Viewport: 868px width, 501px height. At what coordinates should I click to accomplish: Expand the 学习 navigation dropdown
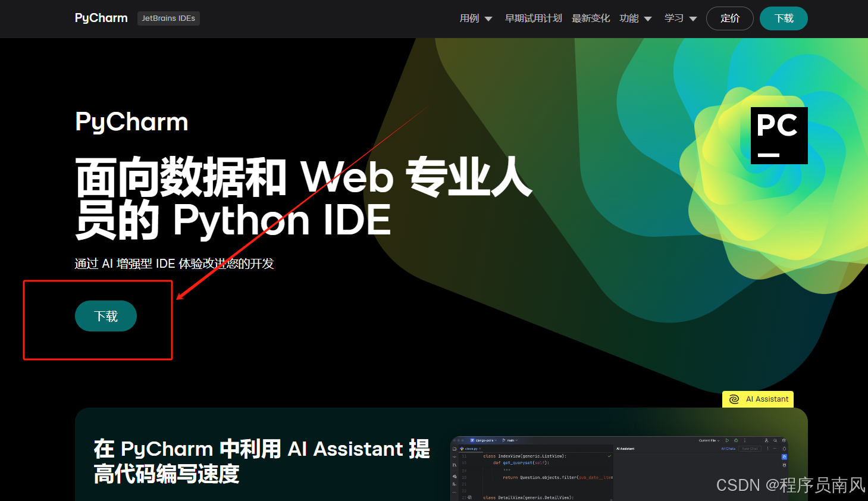[x=681, y=18]
